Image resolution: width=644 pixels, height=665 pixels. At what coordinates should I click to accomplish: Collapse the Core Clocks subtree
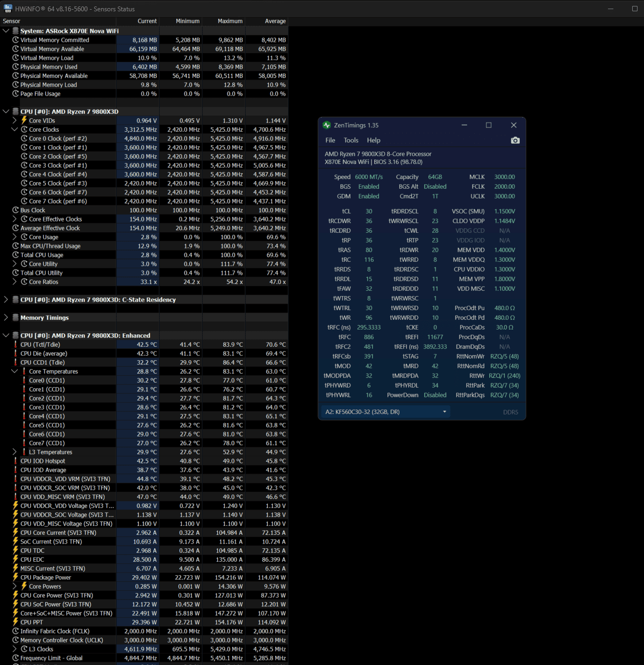click(x=15, y=130)
